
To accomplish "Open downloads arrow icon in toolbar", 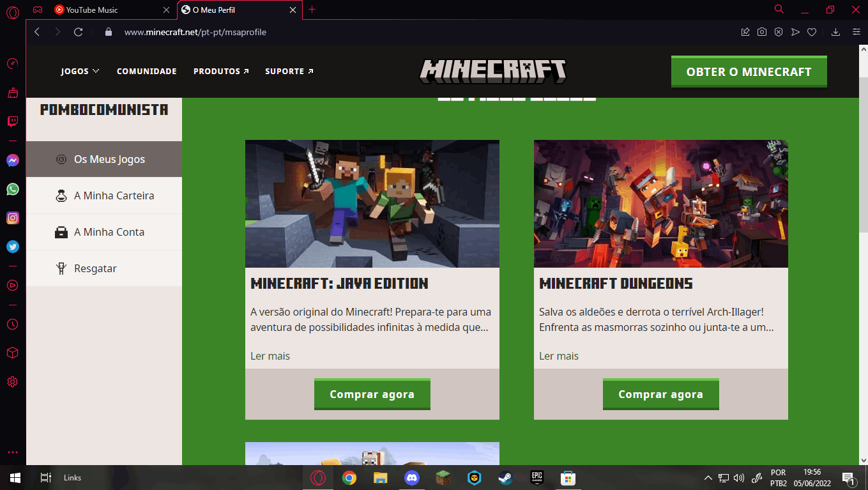I will pyautogui.click(x=835, y=32).
